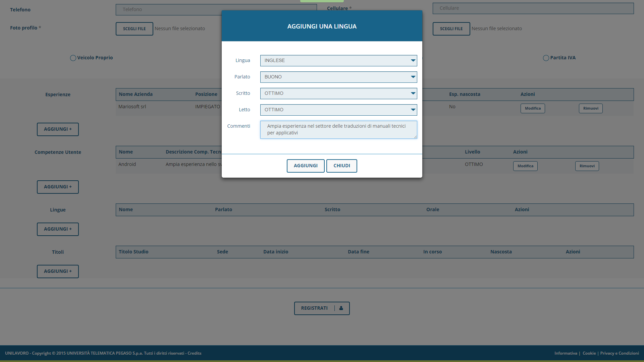Confirm with the AGGIUNGI button in the dialog
644x362 pixels.
(x=306, y=166)
